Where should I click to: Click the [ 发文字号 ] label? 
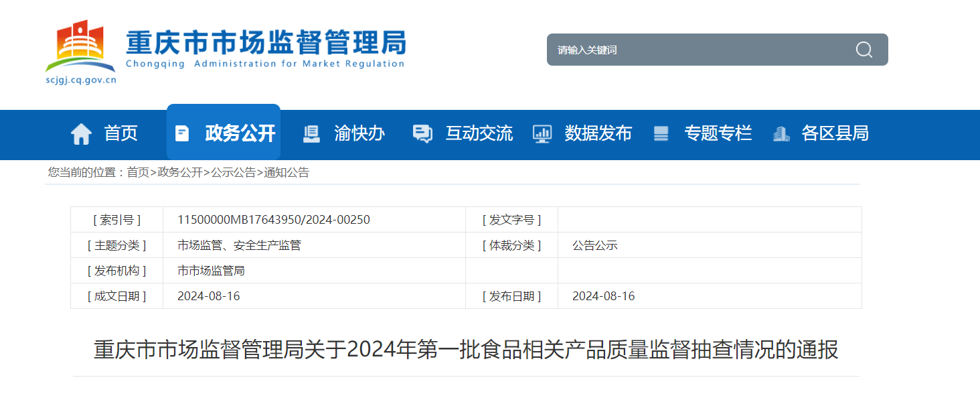coord(511,220)
